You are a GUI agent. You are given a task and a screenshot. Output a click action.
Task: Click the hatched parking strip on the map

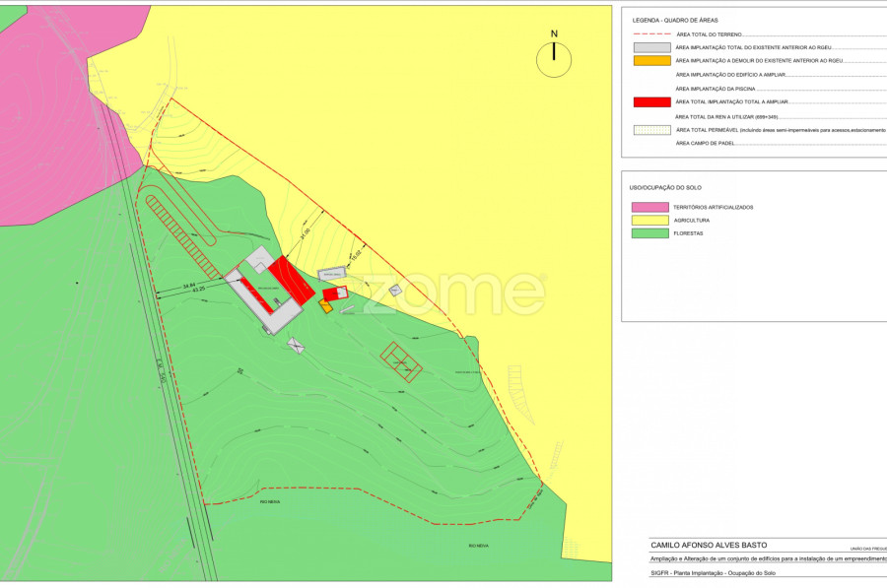182,234
